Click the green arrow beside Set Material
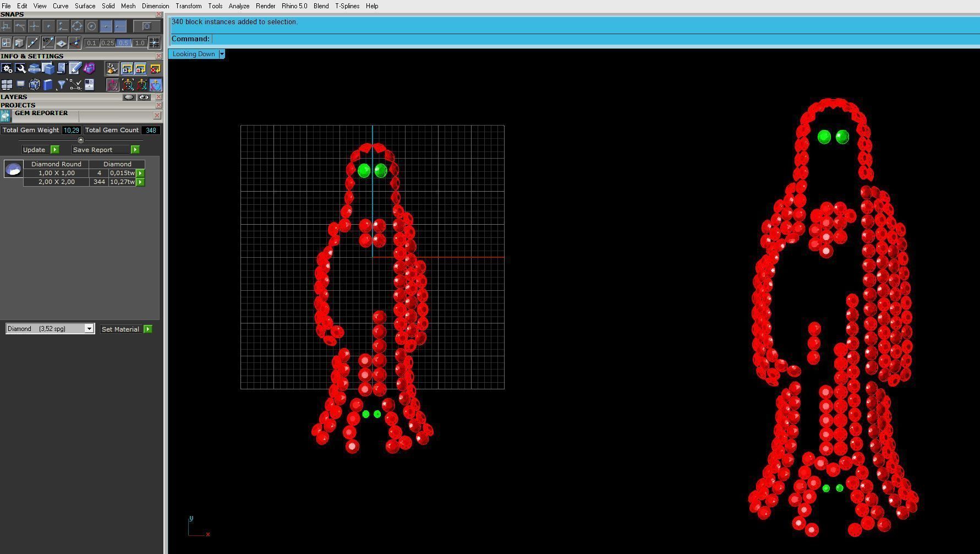Screen dimensions: 980x554 click(148, 329)
